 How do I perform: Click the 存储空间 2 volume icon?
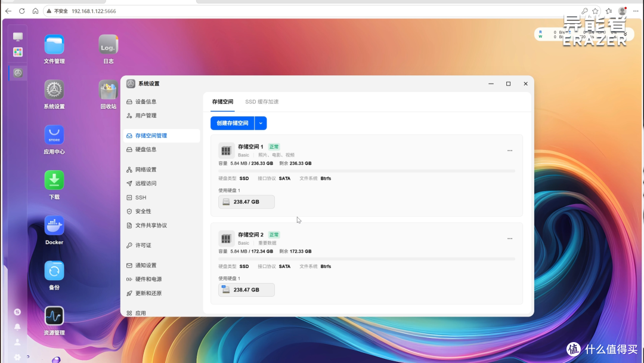(226, 238)
